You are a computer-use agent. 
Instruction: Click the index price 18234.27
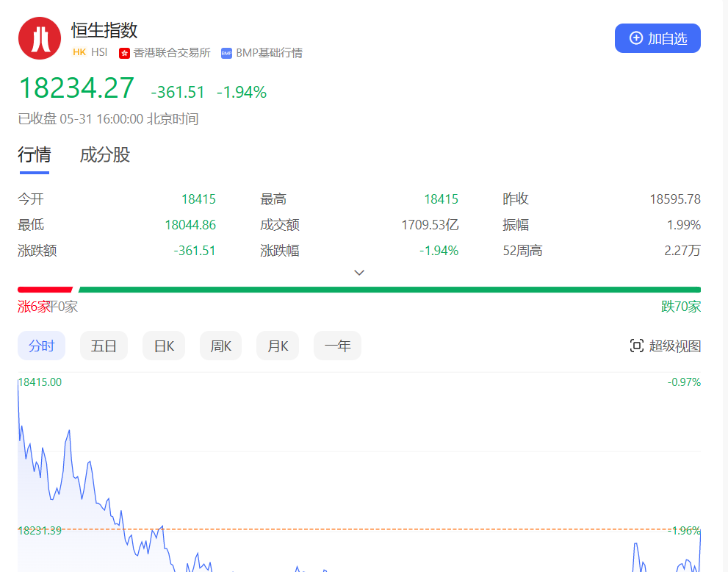[76, 87]
